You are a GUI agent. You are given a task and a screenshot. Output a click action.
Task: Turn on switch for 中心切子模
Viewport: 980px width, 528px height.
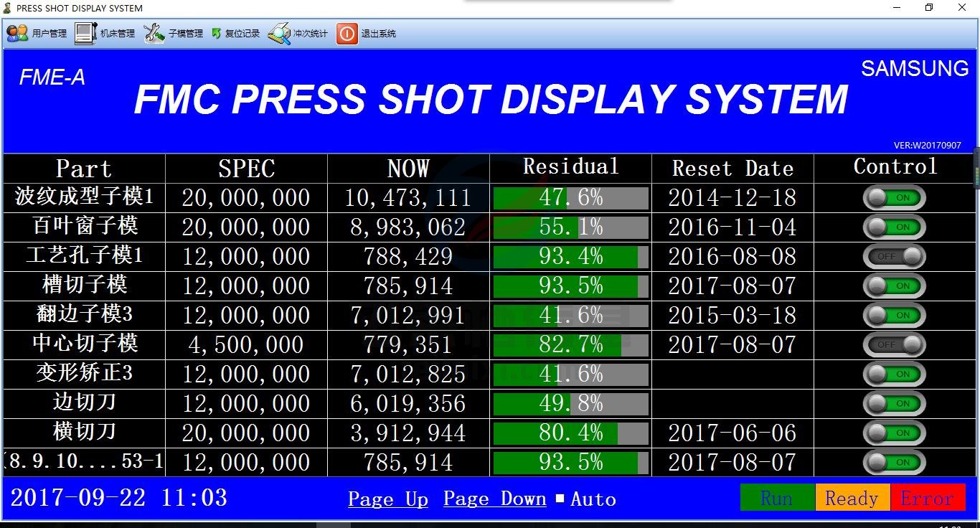[894, 345]
